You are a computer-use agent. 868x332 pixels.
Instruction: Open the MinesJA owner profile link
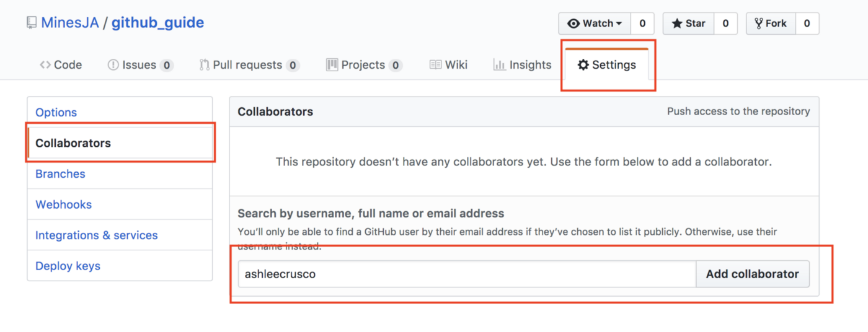tap(70, 23)
